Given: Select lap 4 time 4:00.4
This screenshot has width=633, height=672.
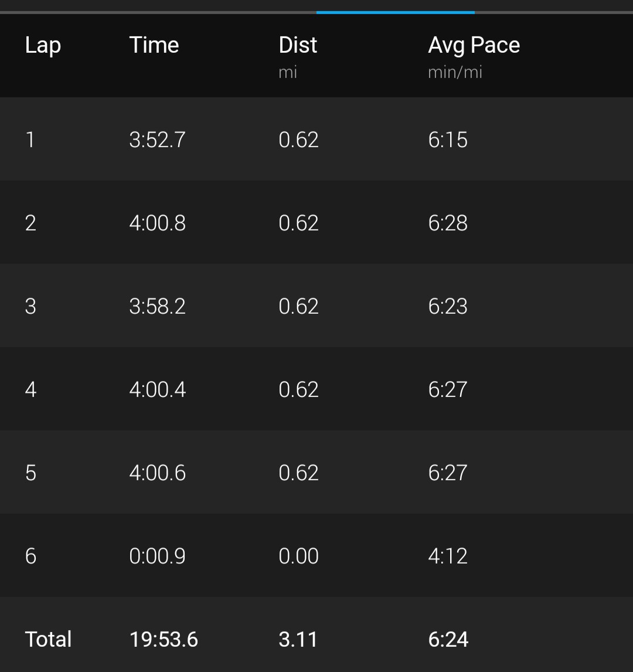Looking at the screenshot, I should (157, 389).
